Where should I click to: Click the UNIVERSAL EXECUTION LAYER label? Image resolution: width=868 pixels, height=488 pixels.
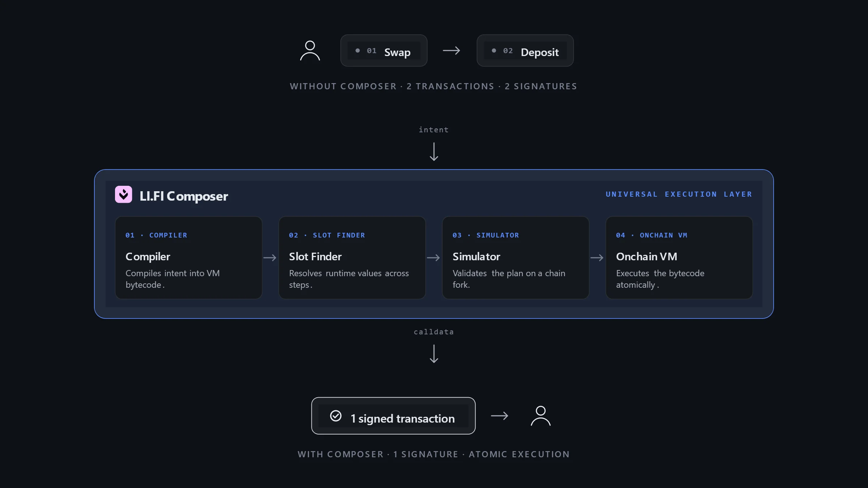pos(679,194)
